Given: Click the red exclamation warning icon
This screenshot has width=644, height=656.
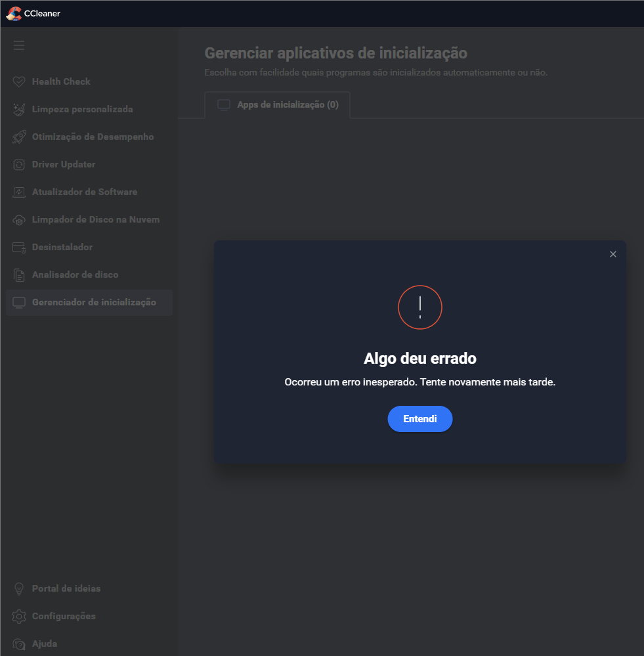Looking at the screenshot, I should (420, 307).
